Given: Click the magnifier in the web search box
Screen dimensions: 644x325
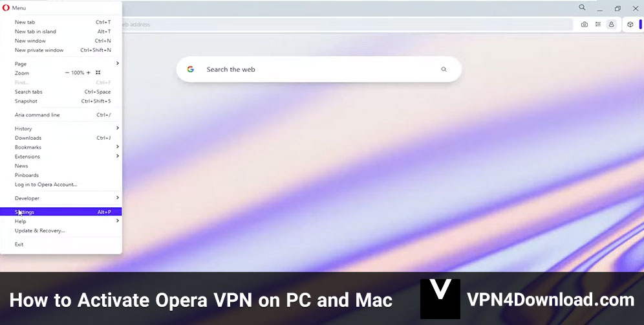Looking at the screenshot, I should [444, 69].
